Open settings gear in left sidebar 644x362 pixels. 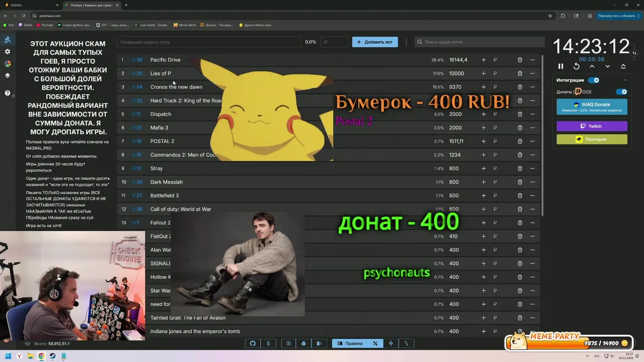click(8, 52)
